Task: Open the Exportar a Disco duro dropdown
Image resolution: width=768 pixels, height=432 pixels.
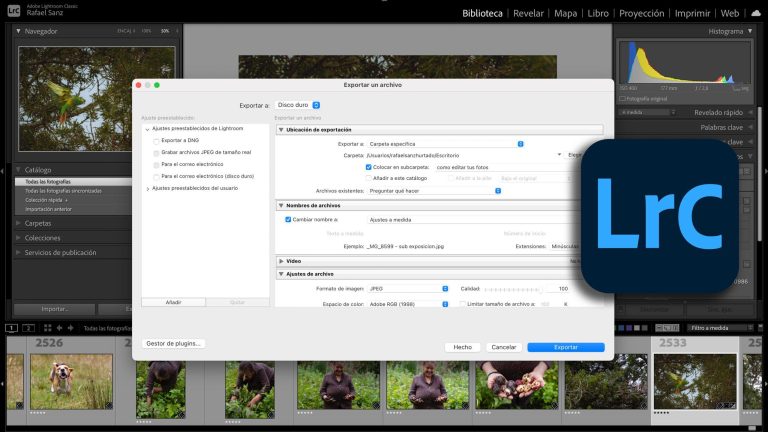Action: (298, 105)
